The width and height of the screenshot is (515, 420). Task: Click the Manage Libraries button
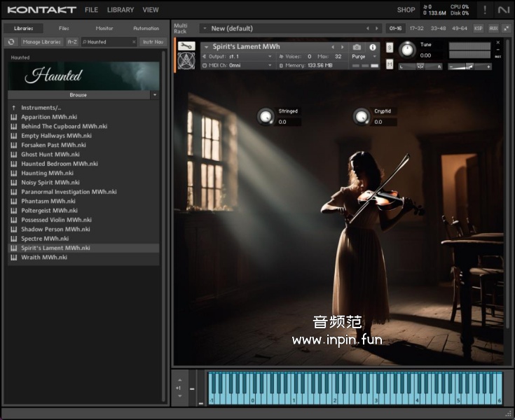tap(42, 42)
